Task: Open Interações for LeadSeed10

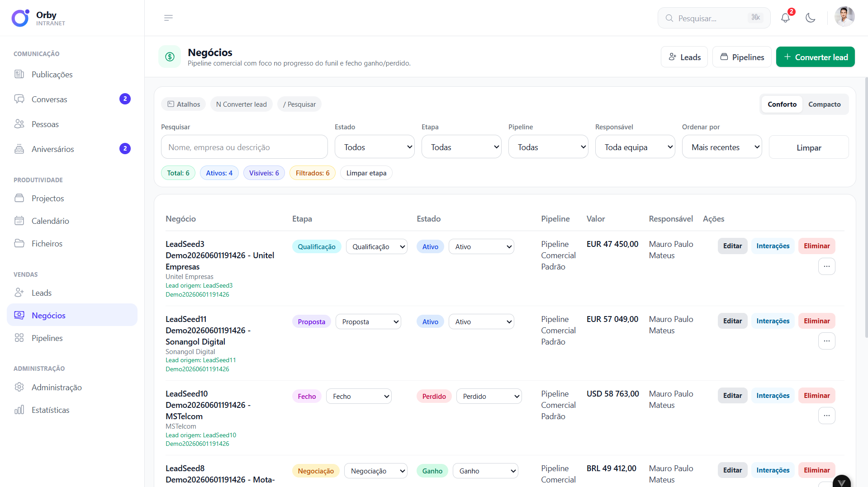Action: (x=773, y=396)
